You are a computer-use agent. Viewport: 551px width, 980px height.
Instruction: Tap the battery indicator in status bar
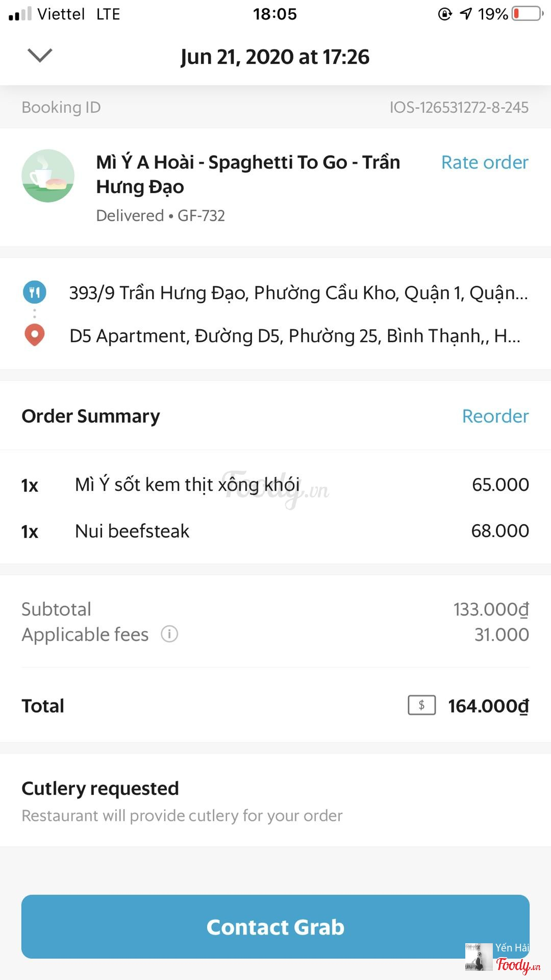click(528, 14)
